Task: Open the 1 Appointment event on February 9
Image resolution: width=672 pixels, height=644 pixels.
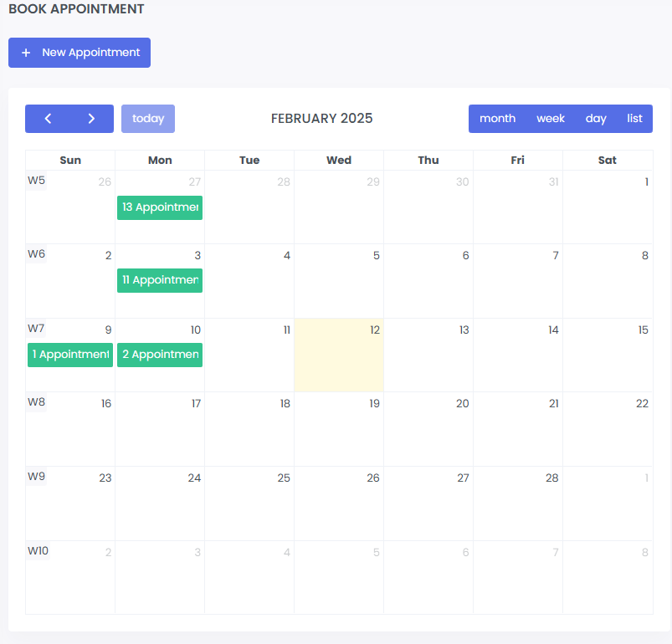Action: [70, 355]
